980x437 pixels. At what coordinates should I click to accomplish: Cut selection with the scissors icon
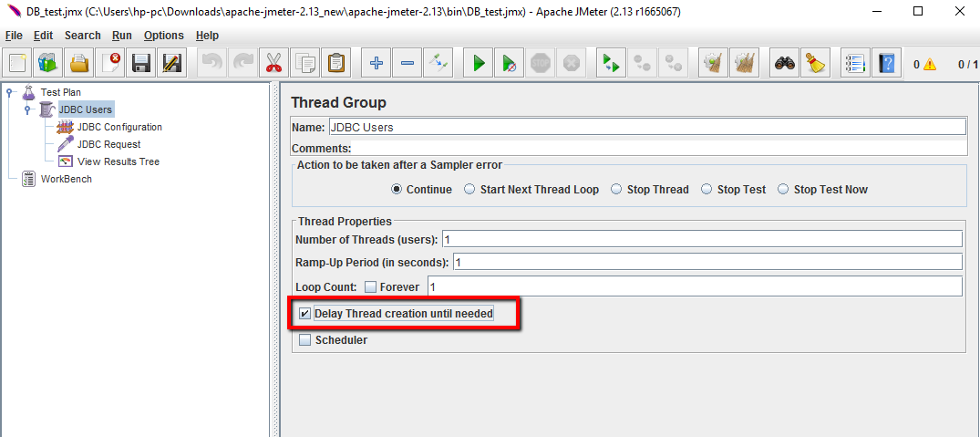coord(273,63)
